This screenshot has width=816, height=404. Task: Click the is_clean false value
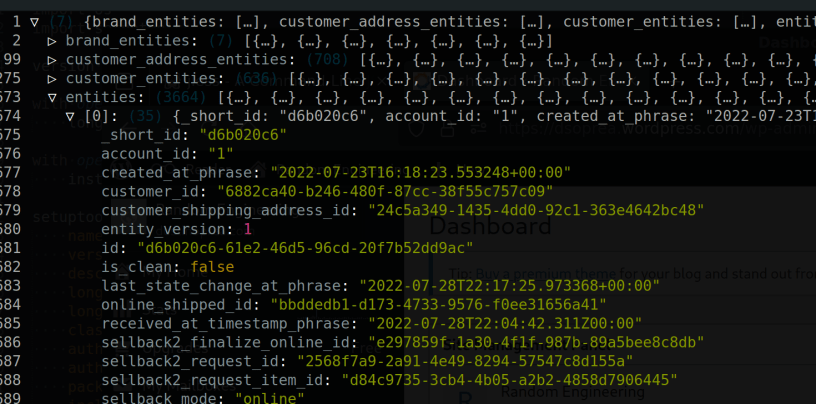pos(211,267)
